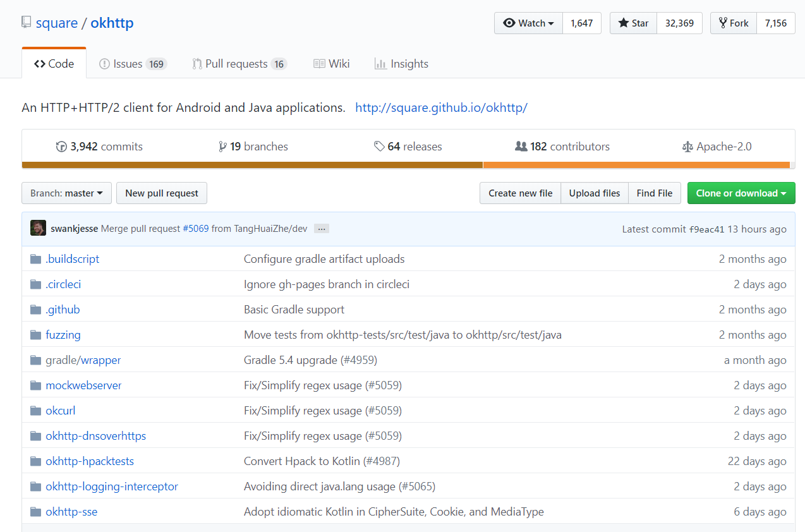Click the folder icon beside okcurl
This screenshot has width=805, height=532.
point(36,411)
